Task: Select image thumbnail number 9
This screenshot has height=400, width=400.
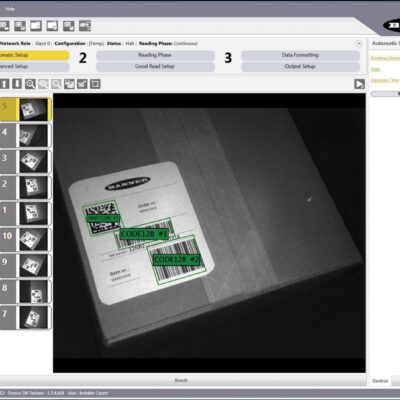Action: point(26,265)
